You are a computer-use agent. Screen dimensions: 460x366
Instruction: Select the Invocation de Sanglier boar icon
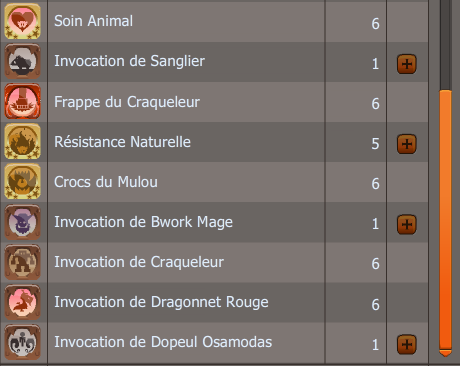point(22,61)
